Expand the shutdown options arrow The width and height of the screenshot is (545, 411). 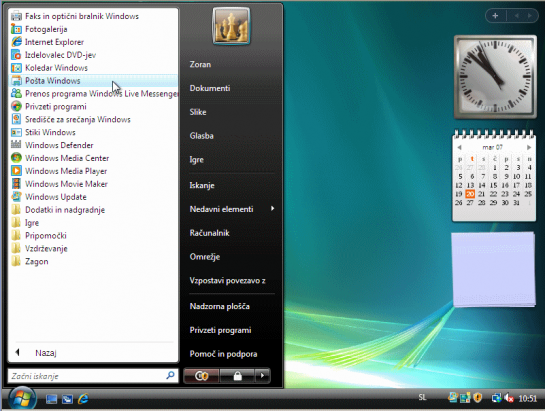point(262,376)
